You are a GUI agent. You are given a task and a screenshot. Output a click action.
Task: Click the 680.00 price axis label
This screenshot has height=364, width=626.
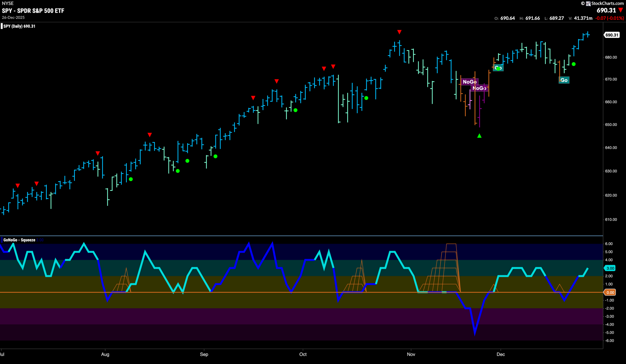click(x=611, y=57)
